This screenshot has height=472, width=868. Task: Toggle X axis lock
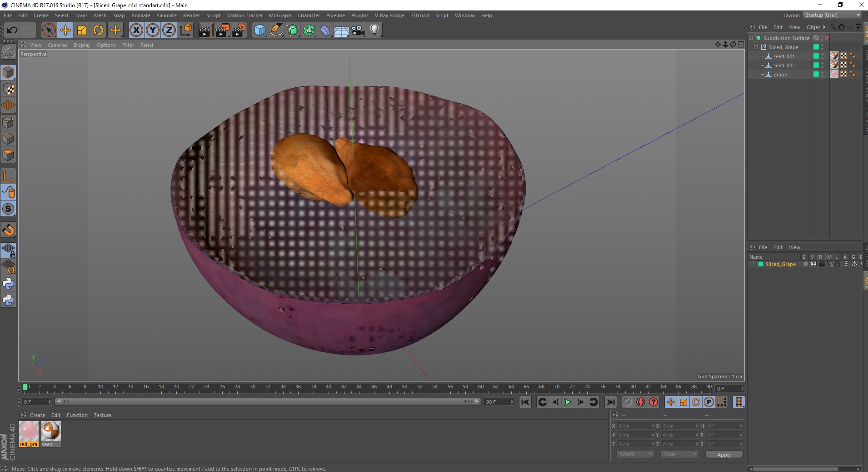(136, 30)
